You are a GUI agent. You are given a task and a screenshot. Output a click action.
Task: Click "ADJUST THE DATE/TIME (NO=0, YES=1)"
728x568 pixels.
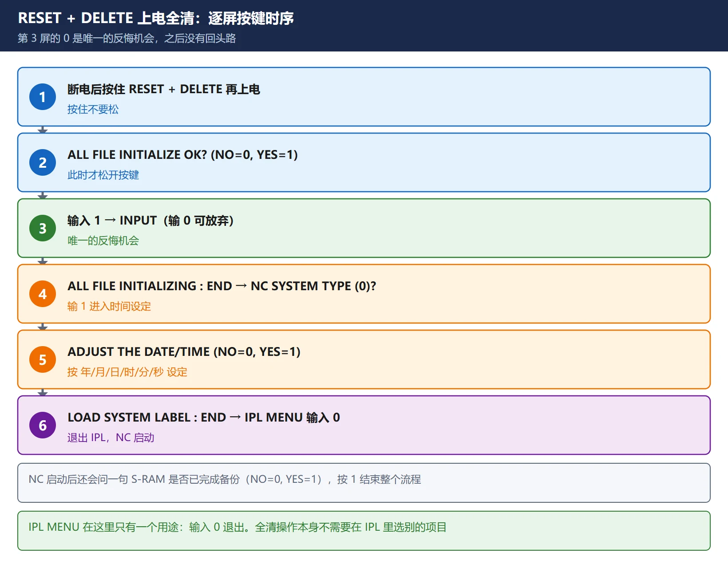184,352
